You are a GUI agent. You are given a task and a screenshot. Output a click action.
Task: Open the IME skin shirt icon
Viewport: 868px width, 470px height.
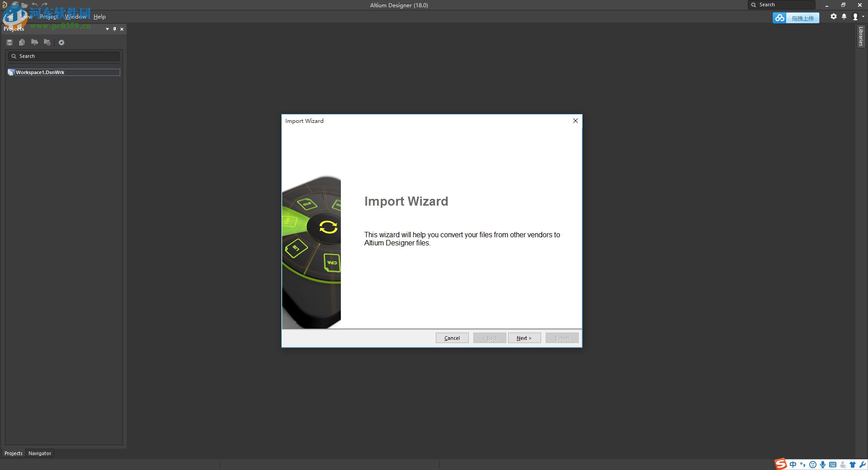[x=853, y=465]
